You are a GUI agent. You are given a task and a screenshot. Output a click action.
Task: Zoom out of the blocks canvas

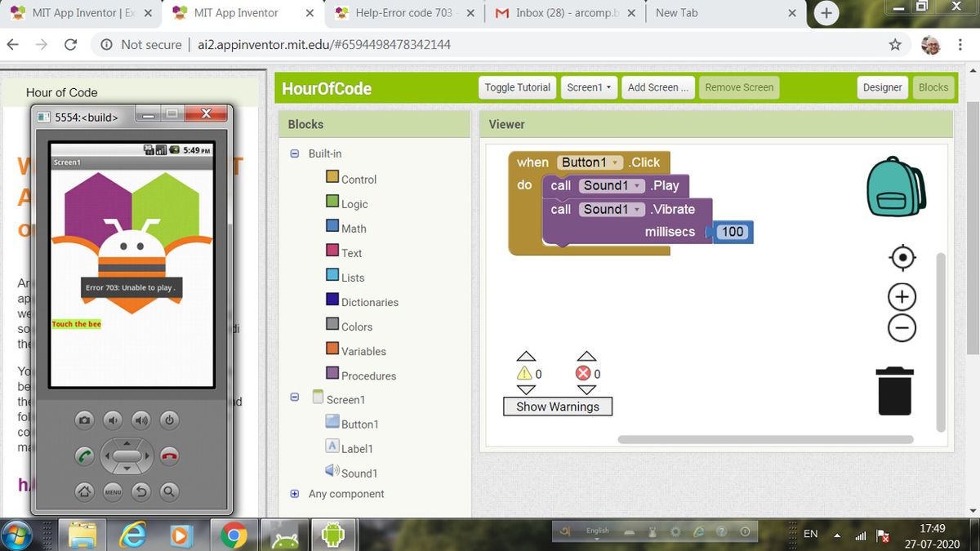pos(901,327)
